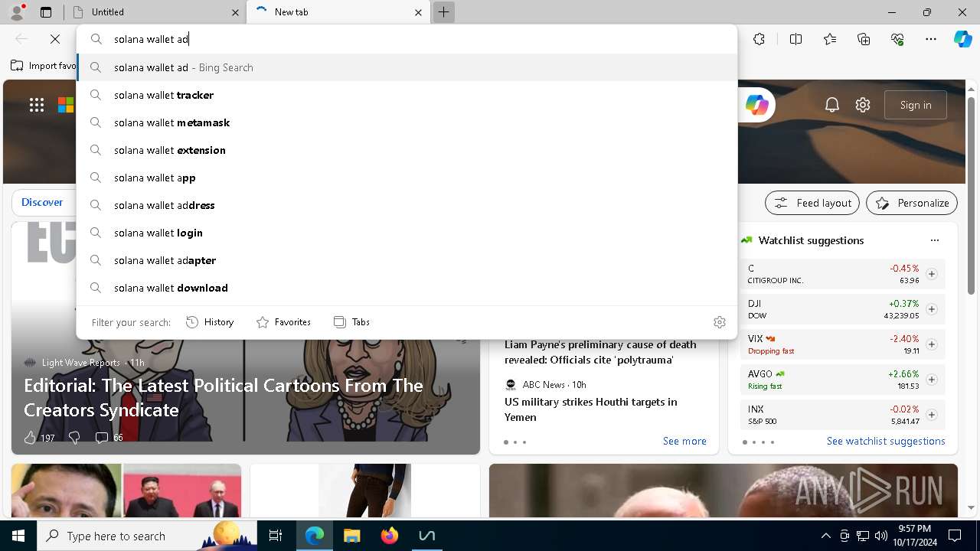
Task: Filter search by Tabs
Action: pyautogui.click(x=351, y=322)
